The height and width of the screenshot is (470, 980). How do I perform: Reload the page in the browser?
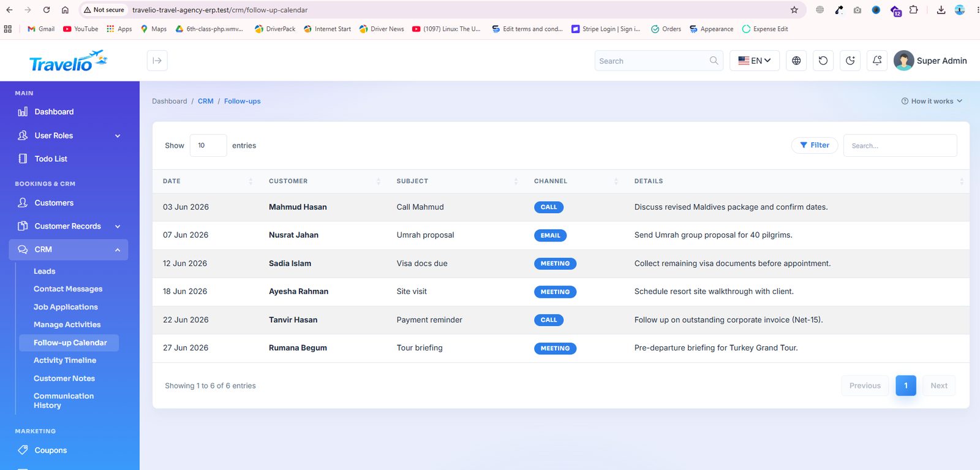(47, 10)
